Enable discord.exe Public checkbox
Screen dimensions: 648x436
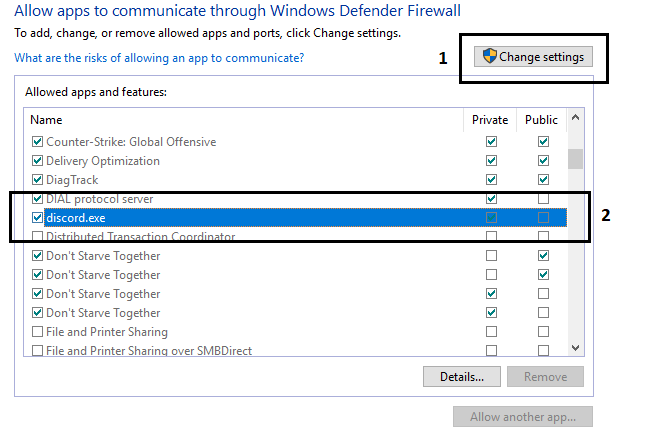[543, 217]
